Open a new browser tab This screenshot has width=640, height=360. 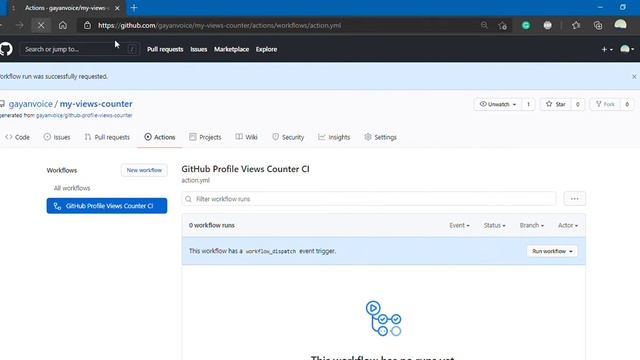[x=134, y=8]
